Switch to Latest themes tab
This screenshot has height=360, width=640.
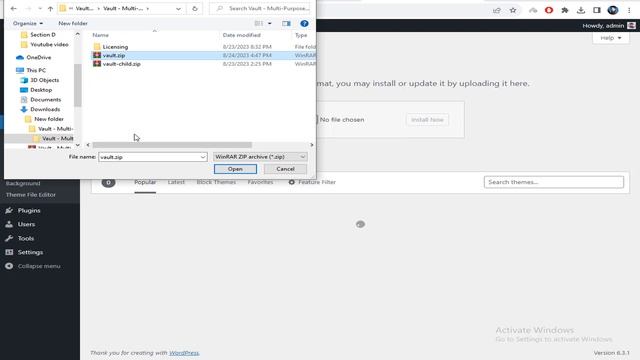click(176, 182)
